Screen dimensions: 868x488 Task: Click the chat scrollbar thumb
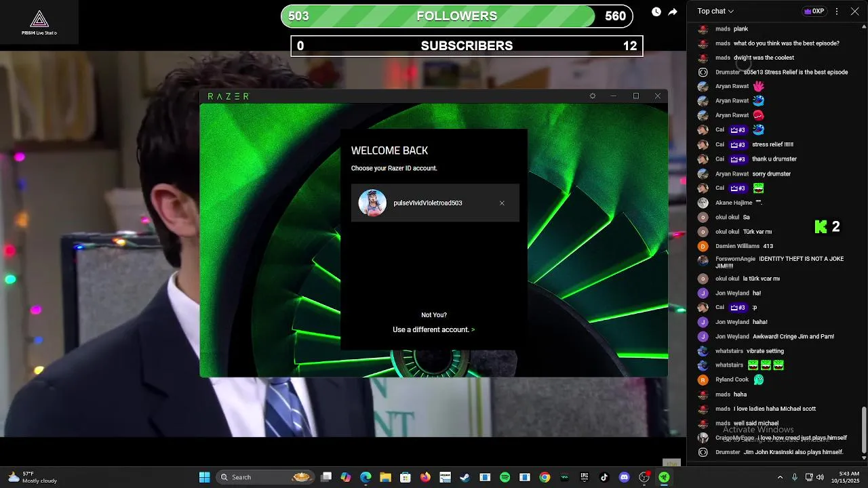(863, 430)
